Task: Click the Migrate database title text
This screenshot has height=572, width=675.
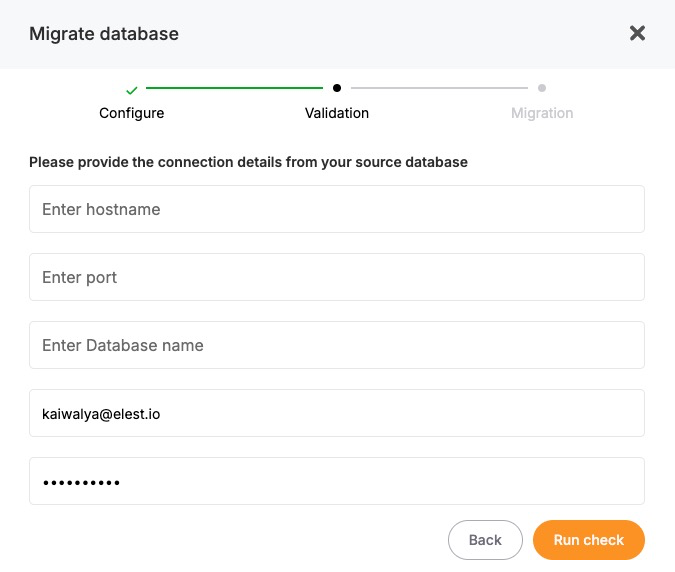Action: point(104,34)
